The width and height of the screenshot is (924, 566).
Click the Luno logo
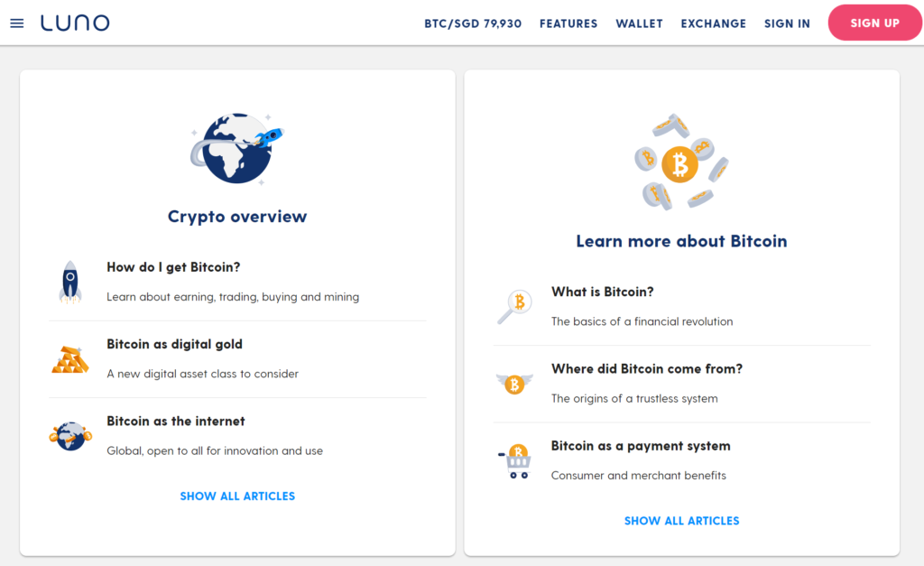(75, 23)
